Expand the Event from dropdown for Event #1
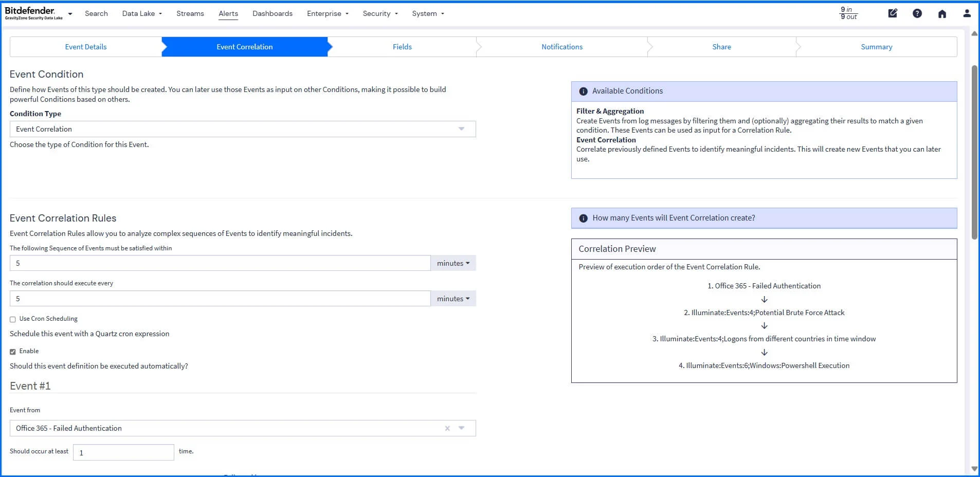The height and width of the screenshot is (477, 980). tap(461, 428)
